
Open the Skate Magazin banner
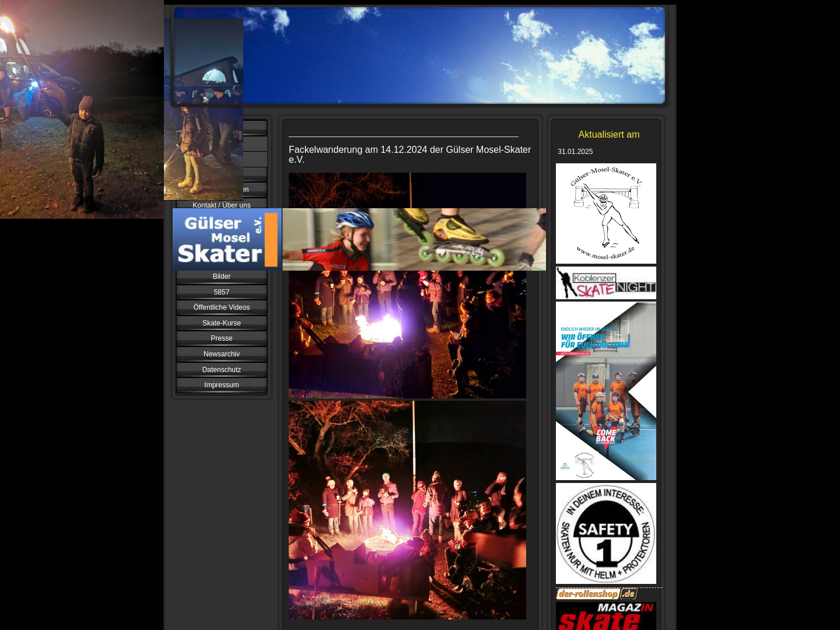click(x=606, y=616)
